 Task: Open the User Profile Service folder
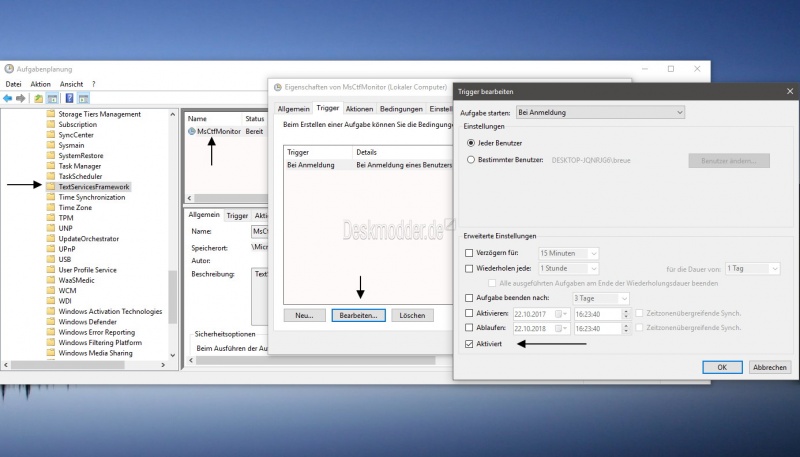87,269
